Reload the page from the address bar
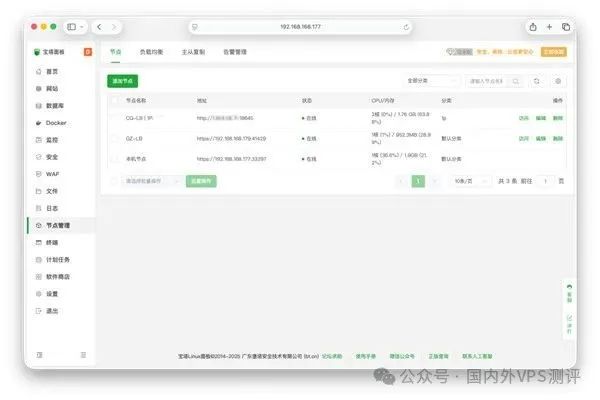600x400 pixels. tap(406, 27)
